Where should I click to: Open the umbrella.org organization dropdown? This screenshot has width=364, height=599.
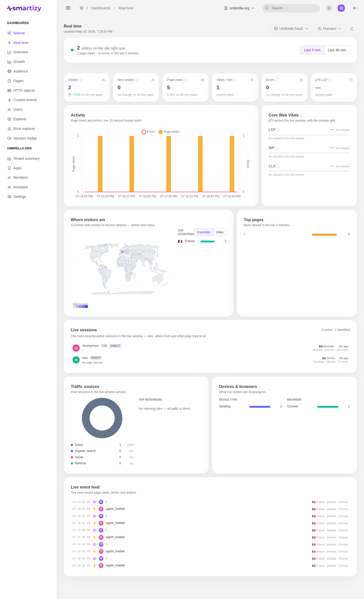pos(239,8)
